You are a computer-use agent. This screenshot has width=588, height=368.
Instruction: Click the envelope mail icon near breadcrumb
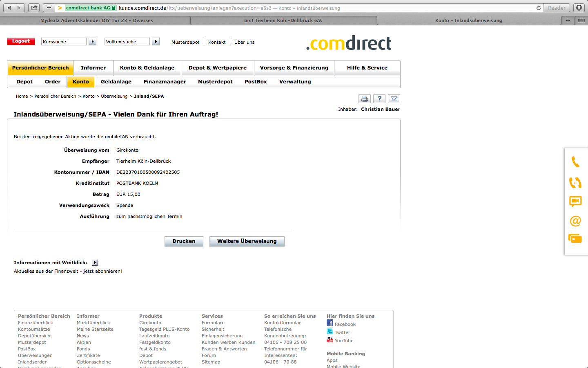[x=394, y=99]
